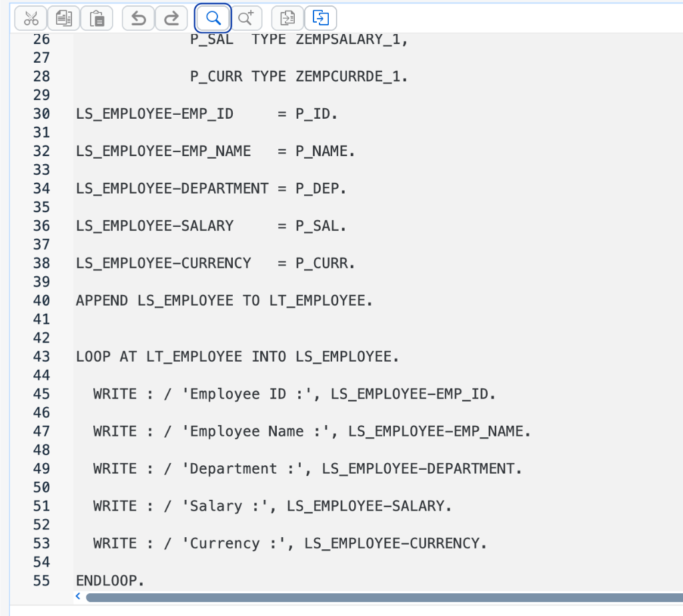Click 'LS_EMPLOYEE-EMP_NAME' on line 32

pos(163,151)
